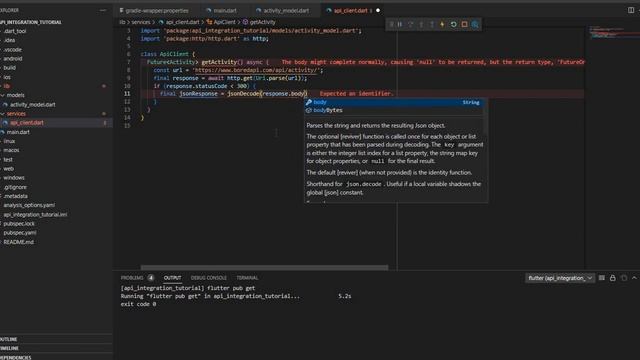Click the 'ApiClient' breadcrumb segment
This screenshot has width=640, height=360.
(224, 22)
